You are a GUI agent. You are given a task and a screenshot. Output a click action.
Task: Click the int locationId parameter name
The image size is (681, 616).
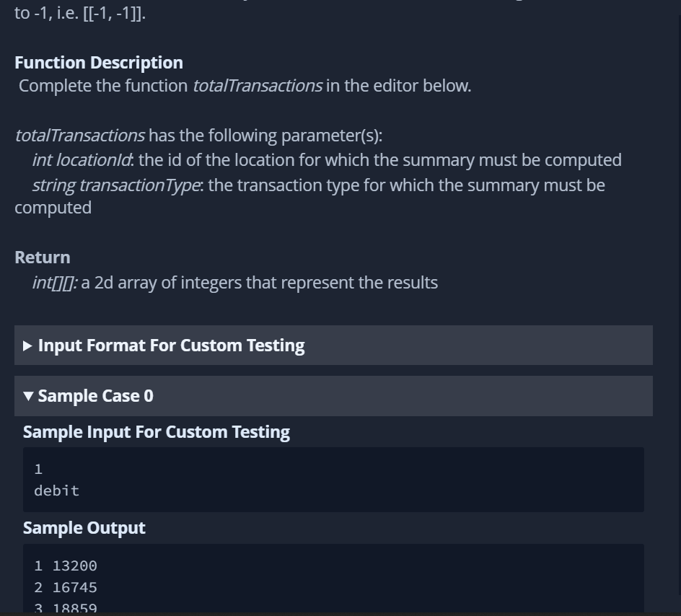click(82, 160)
